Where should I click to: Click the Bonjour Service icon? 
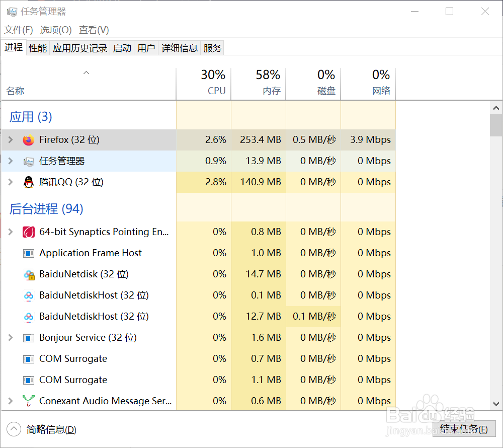[x=29, y=338]
